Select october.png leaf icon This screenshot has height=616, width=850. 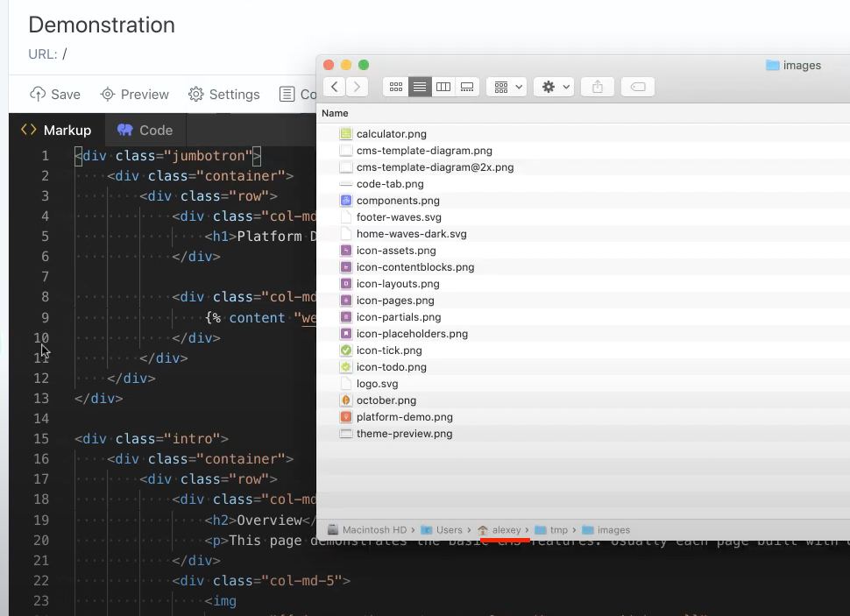point(346,400)
